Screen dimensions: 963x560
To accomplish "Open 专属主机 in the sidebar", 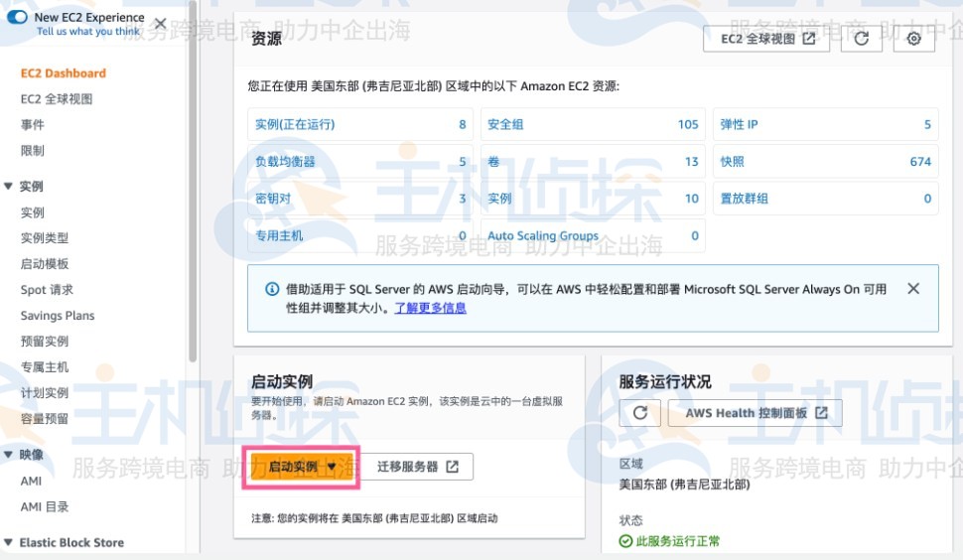I will 45,366.
